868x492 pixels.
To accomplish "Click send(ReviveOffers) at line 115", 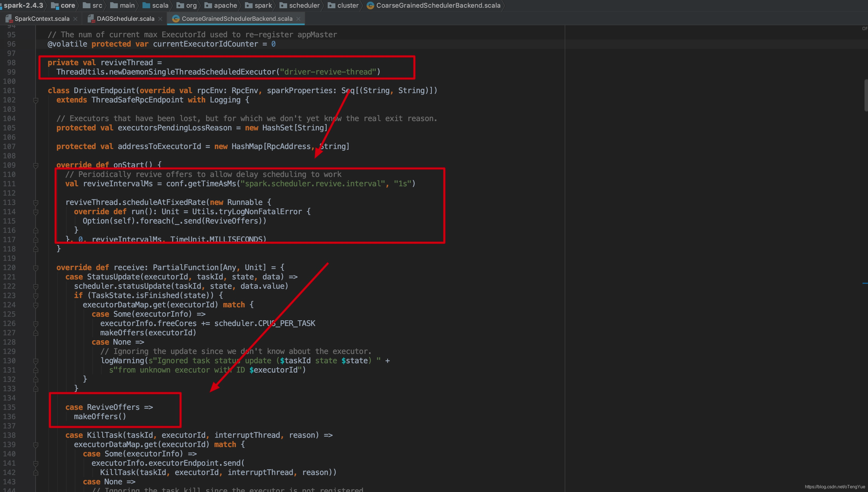I will [x=223, y=221].
